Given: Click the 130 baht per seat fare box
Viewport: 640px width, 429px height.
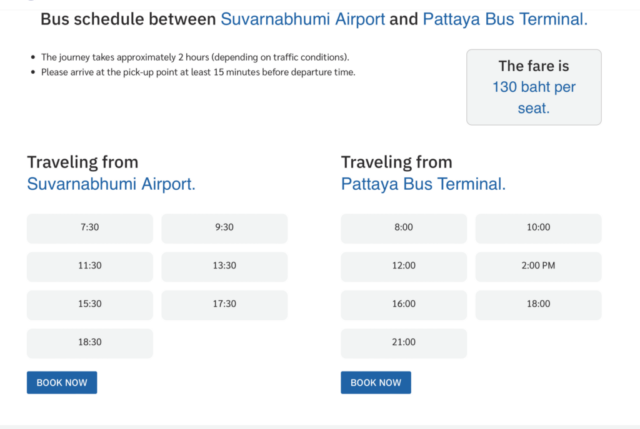Looking at the screenshot, I should [x=534, y=87].
